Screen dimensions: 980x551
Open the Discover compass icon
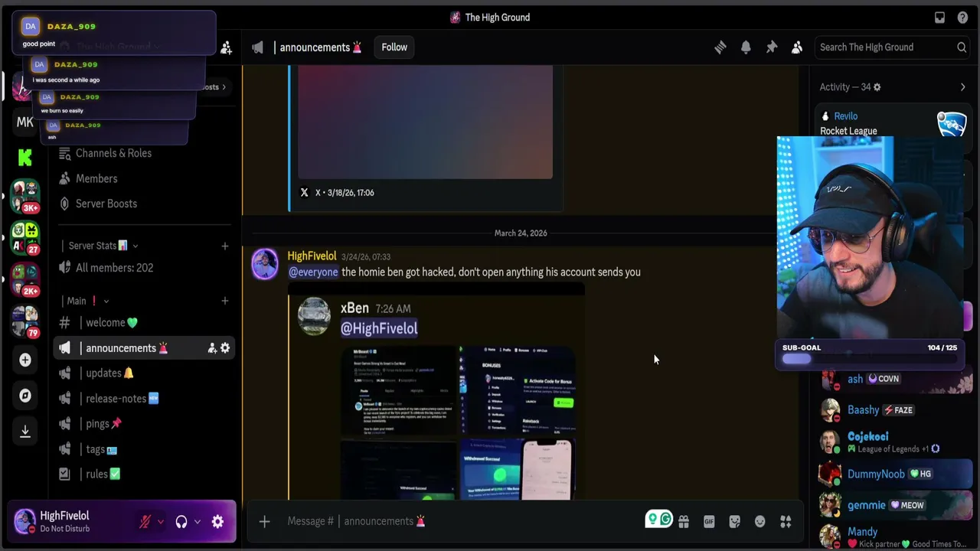click(25, 396)
